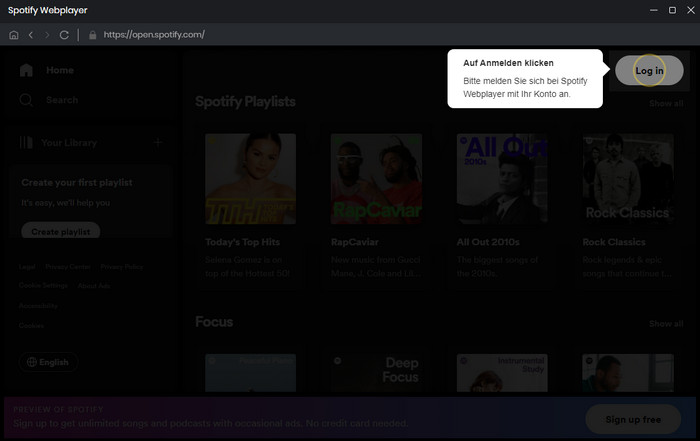Open the Legal link
Viewport: 700px width, 441px height.
[x=27, y=267]
